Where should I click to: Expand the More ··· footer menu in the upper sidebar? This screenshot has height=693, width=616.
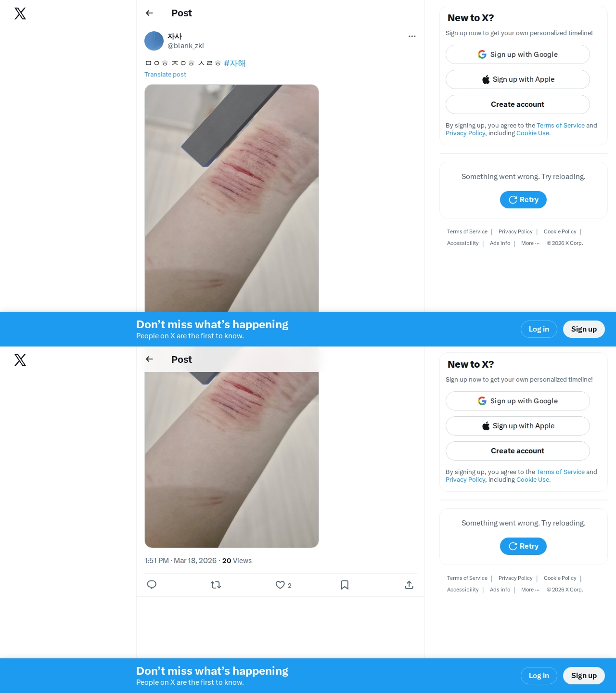(530, 243)
